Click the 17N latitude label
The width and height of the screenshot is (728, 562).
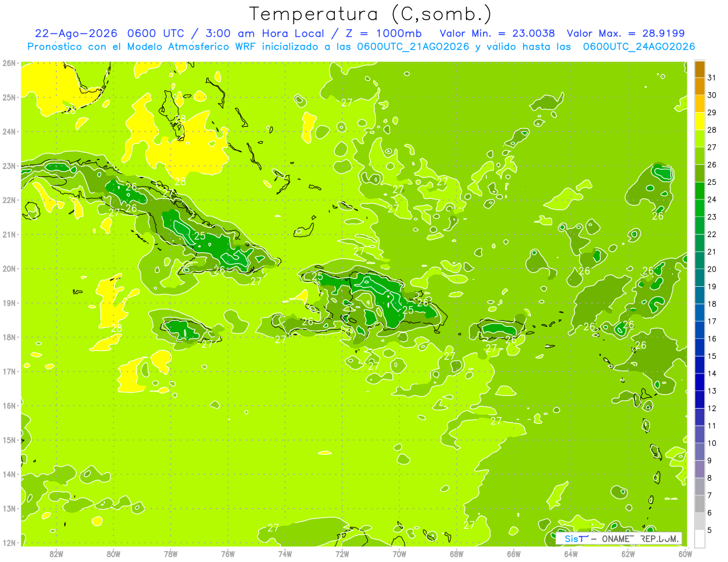(8, 371)
